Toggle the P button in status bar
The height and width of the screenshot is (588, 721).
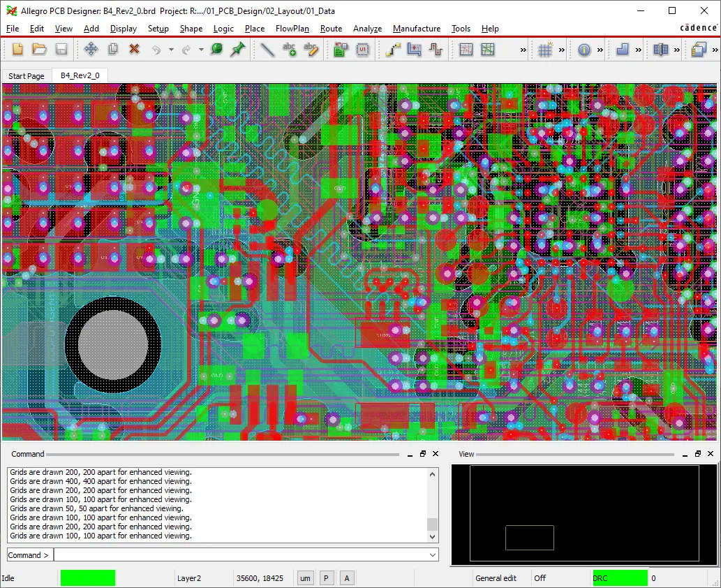point(326,578)
